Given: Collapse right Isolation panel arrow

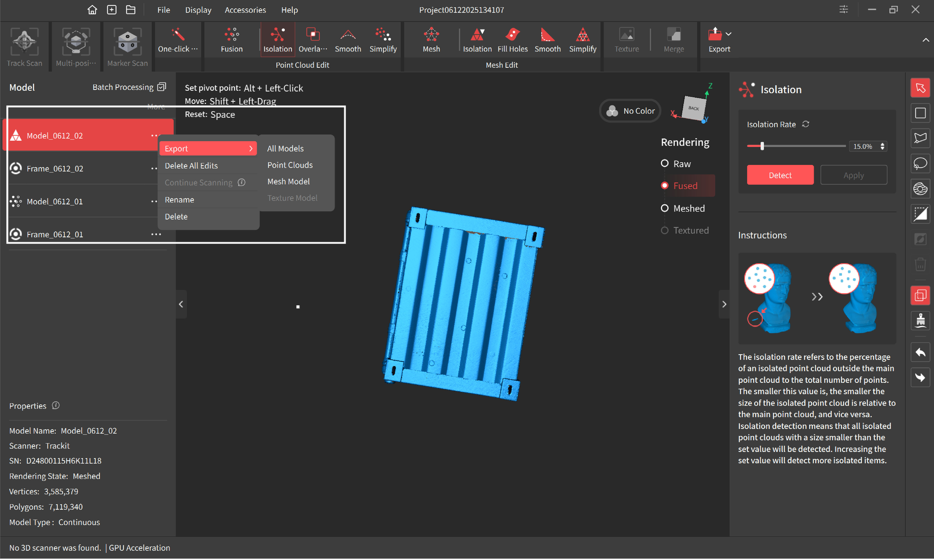Looking at the screenshot, I should 724,304.
